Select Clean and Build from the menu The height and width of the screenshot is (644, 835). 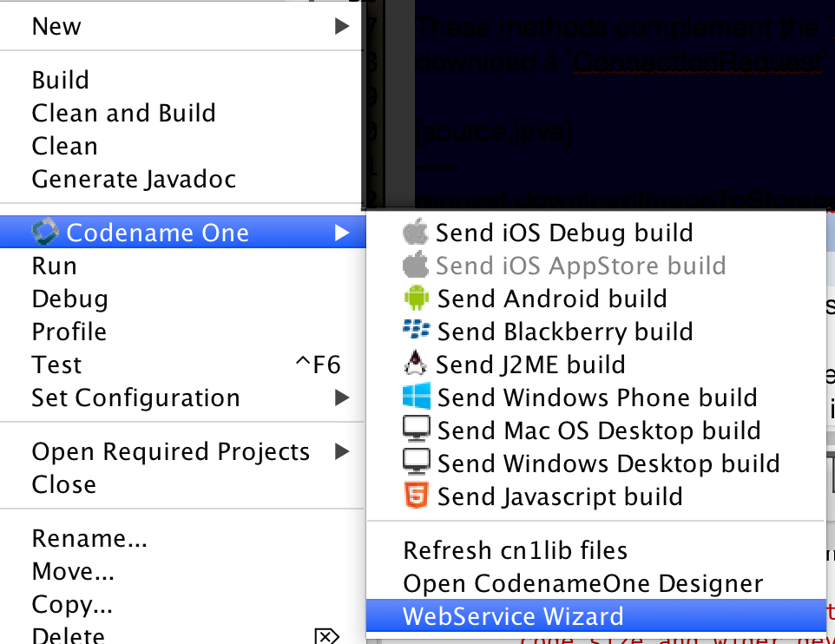tap(123, 113)
